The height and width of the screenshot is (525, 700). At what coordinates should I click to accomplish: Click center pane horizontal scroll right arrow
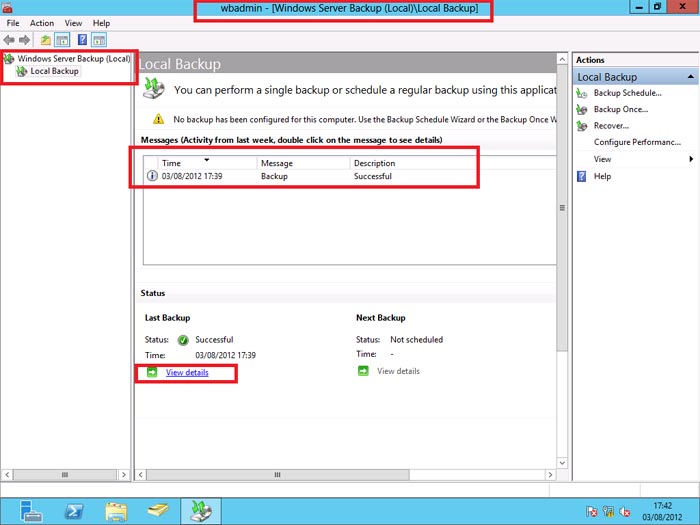point(550,475)
